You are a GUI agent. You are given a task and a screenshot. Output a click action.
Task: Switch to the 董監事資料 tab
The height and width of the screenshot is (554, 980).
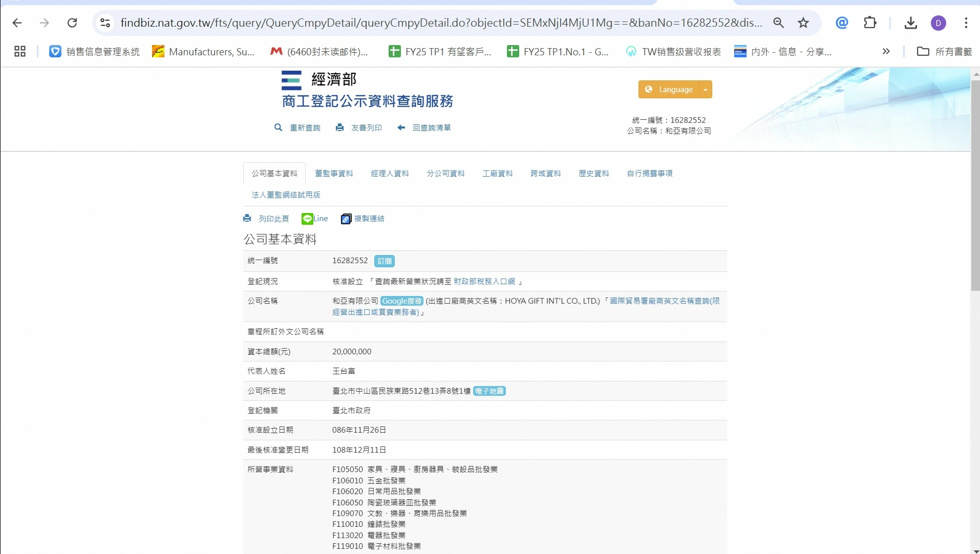334,174
